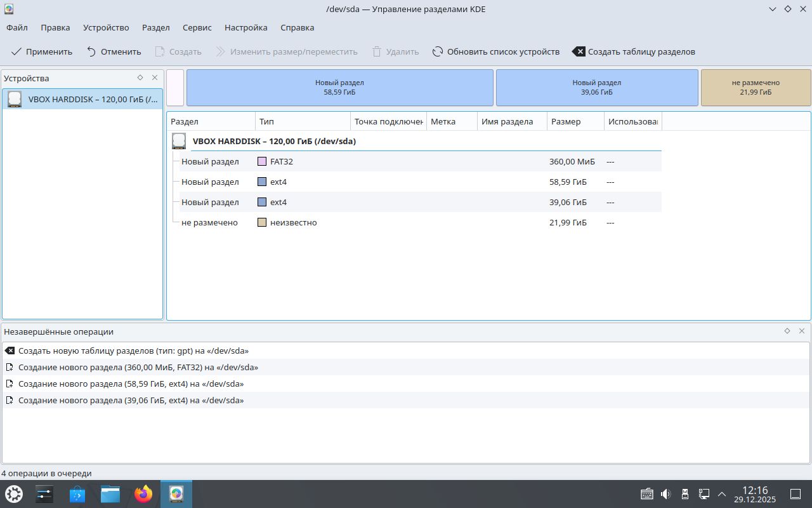Open the Устройство menu
The height and width of the screenshot is (508, 812).
[106, 27]
